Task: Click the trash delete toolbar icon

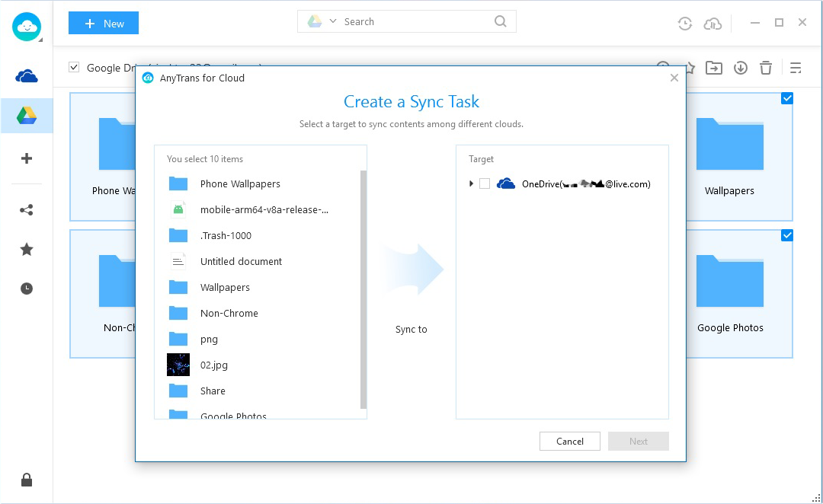Action: click(766, 68)
